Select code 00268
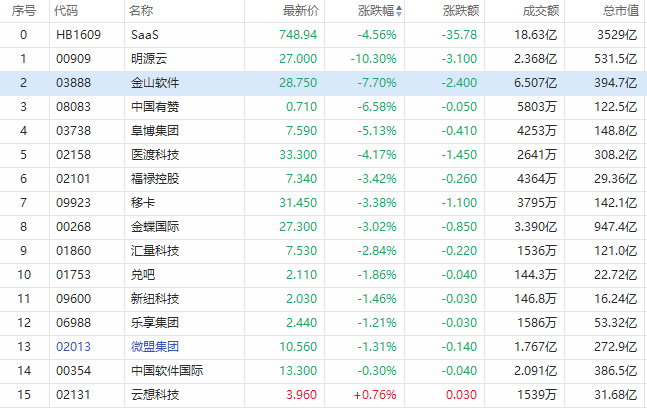The image size is (647, 410). click(73, 226)
